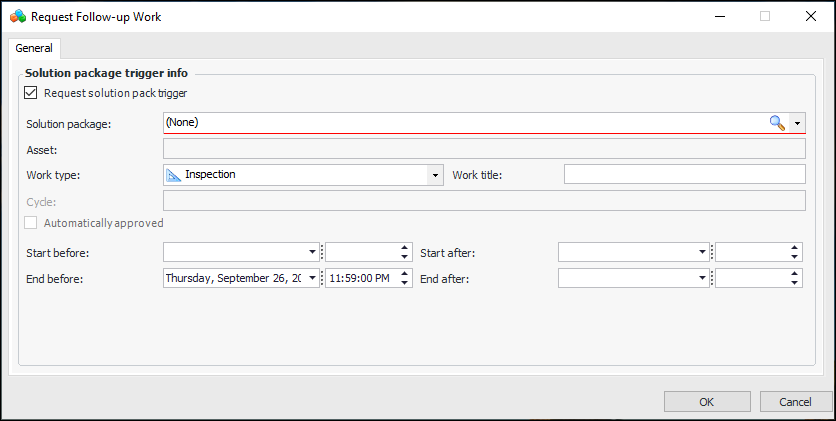The height and width of the screenshot is (421, 836).
Task: Open the Start before date dropdown
Action: (x=312, y=252)
